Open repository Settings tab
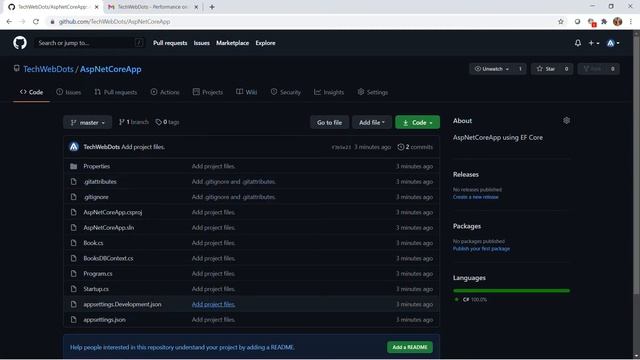Viewport: 640px width, 360px height. (x=373, y=92)
